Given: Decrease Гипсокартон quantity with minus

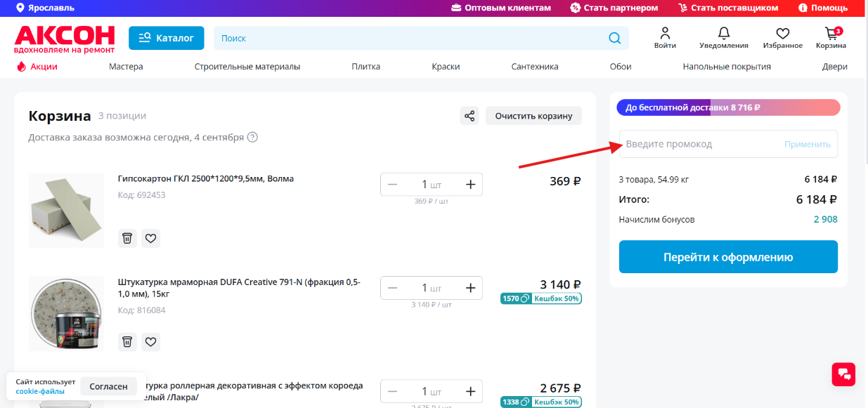Looking at the screenshot, I should tap(393, 185).
